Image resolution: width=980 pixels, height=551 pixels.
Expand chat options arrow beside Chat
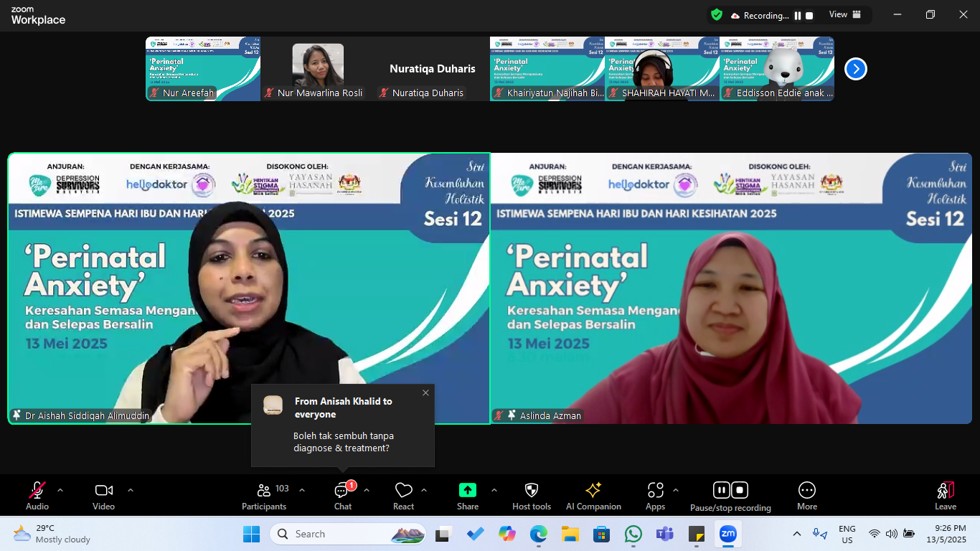(367, 490)
